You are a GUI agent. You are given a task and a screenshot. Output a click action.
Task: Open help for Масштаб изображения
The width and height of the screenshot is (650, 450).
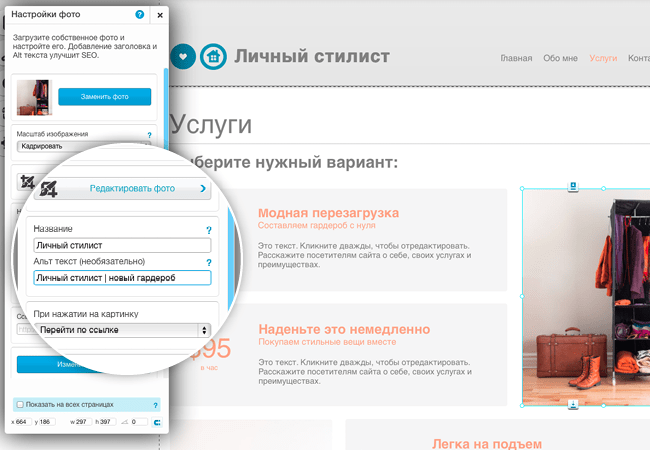click(150, 135)
